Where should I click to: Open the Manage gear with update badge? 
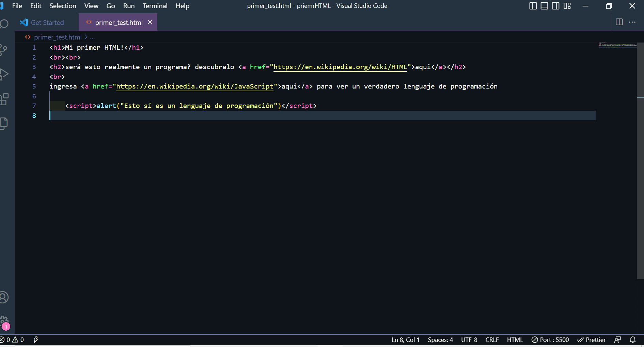(4, 322)
